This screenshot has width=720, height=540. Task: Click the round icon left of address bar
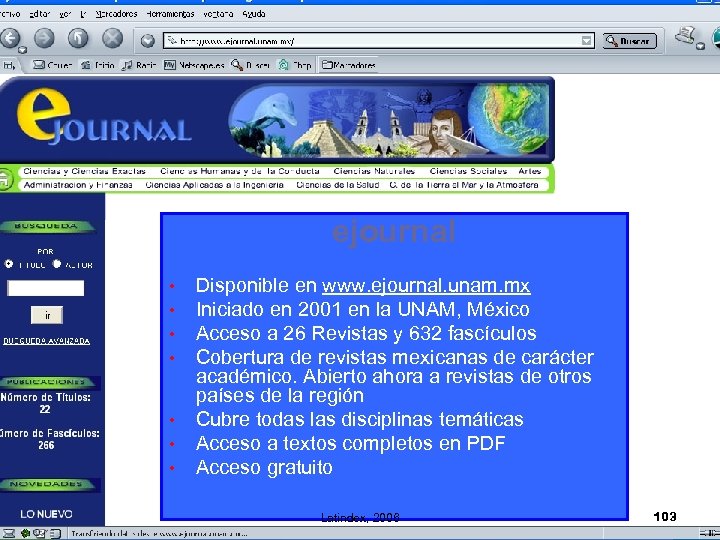point(147,41)
